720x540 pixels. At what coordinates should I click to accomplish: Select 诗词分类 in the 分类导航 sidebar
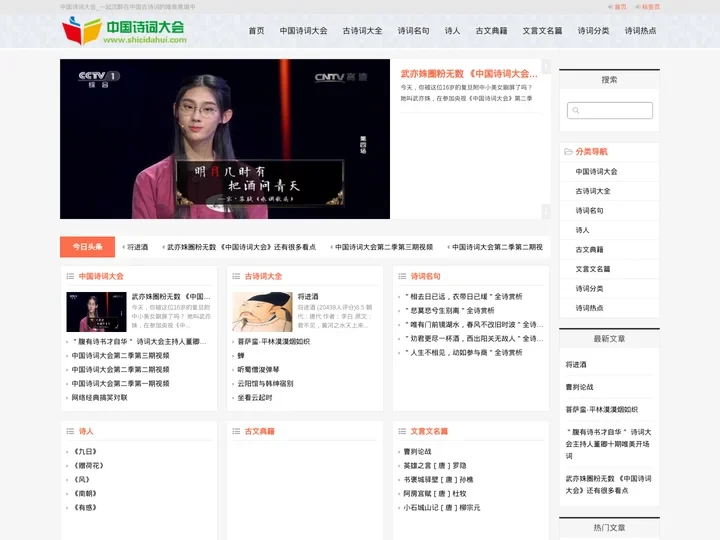pos(589,288)
